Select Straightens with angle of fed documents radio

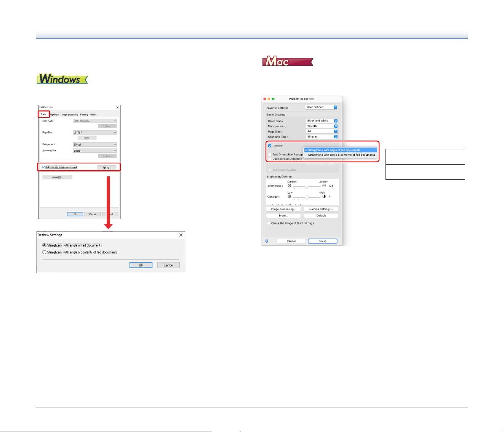(44, 245)
